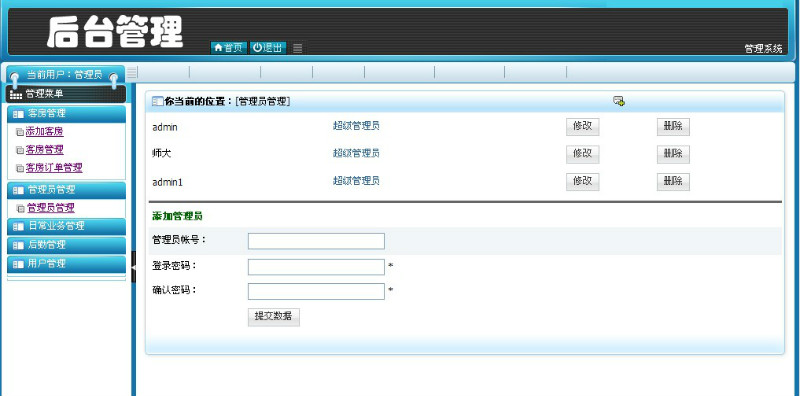800x396 pixels.
Task: Click the 管理菜单 grid icon
Action: click(x=16, y=94)
